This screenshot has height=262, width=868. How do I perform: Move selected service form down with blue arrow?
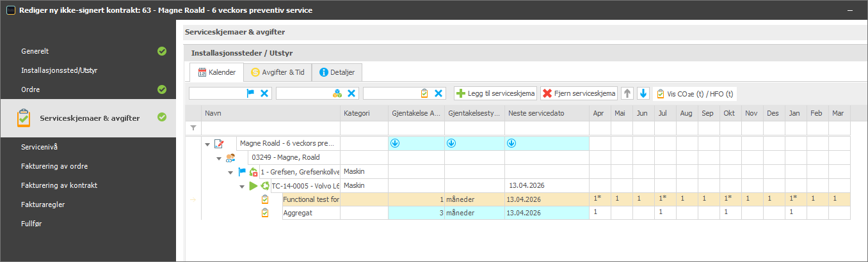[643, 93]
